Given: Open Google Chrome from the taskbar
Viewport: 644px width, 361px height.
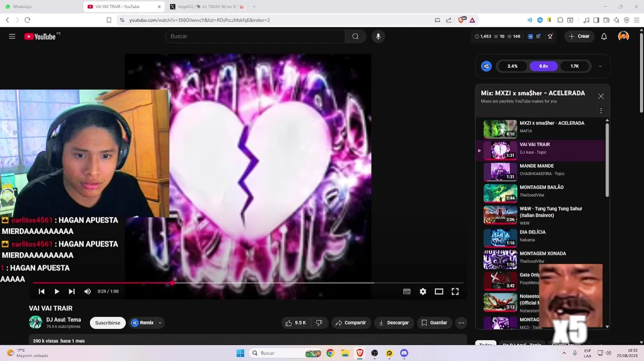Looking at the screenshot, I should point(330,353).
